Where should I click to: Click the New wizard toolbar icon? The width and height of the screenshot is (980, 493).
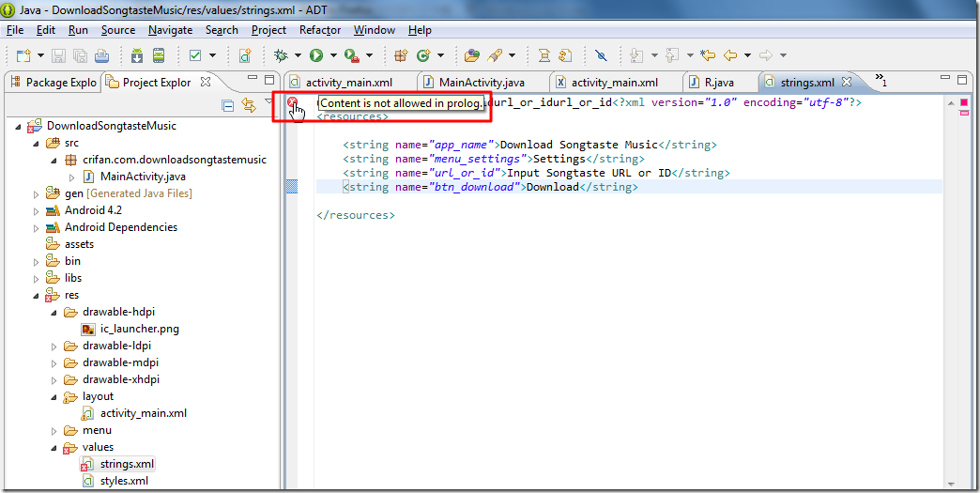tap(23, 55)
